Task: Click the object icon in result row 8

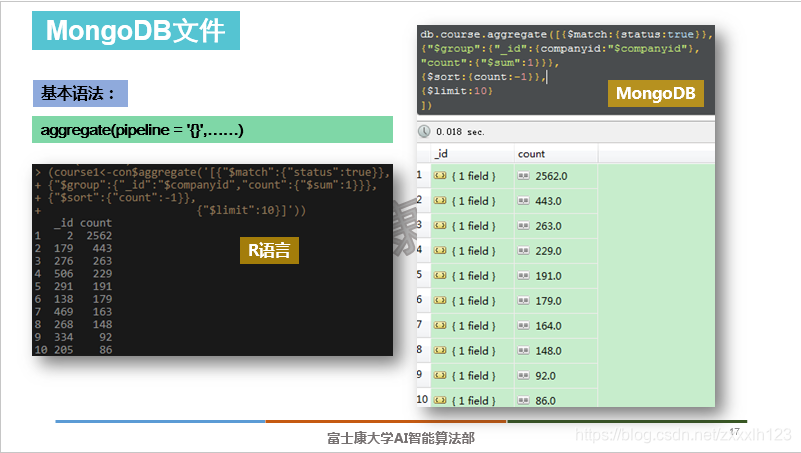Action: click(440, 351)
